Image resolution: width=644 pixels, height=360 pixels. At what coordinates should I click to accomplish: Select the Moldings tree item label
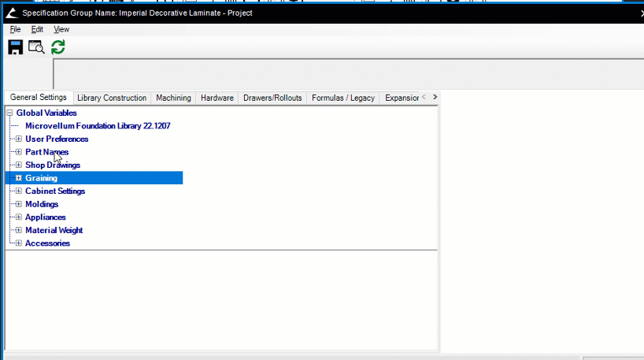(42, 205)
